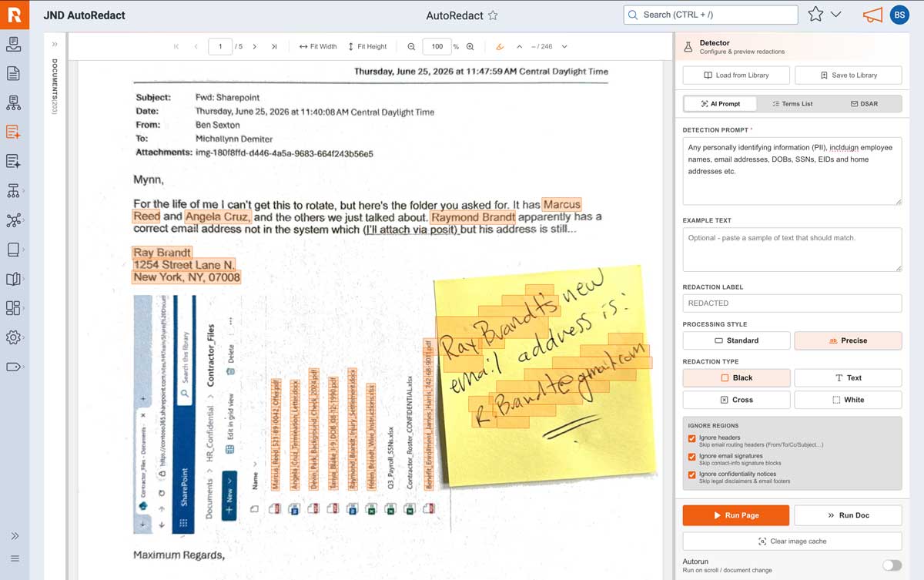The width and height of the screenshot is (924, 580).
Task: Choose Text redaction type
Action: pos(848,378)
